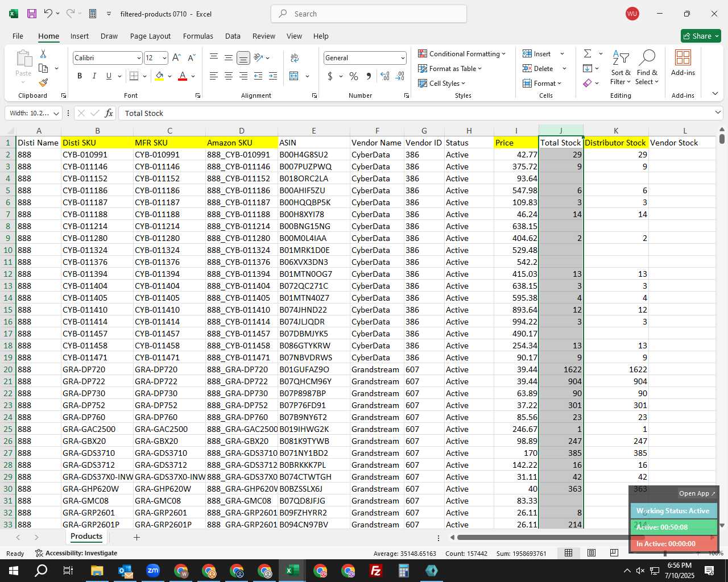Click the Merge & Center icon
The image size is (728, 582).
click(x=294, y=76)
